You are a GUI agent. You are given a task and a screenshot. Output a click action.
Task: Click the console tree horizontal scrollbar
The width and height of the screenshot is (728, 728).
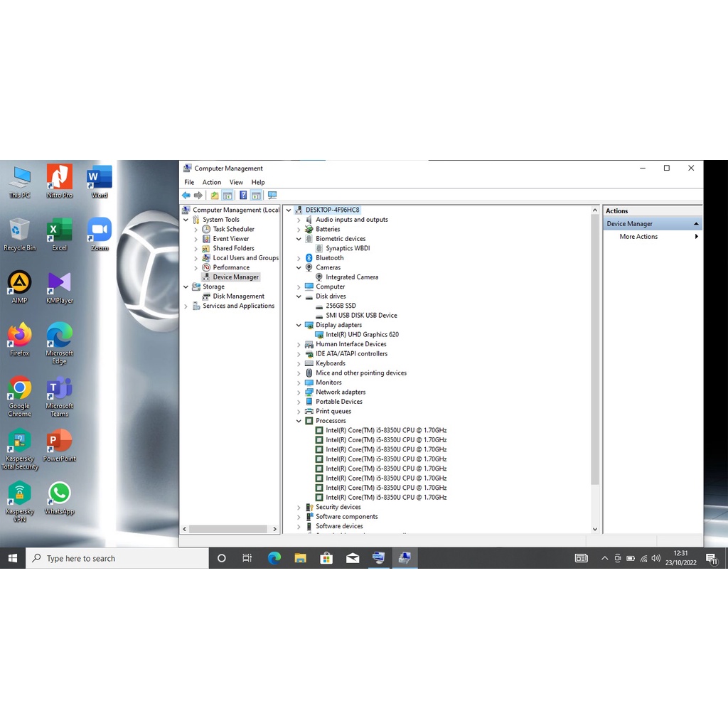pos(227,529)
